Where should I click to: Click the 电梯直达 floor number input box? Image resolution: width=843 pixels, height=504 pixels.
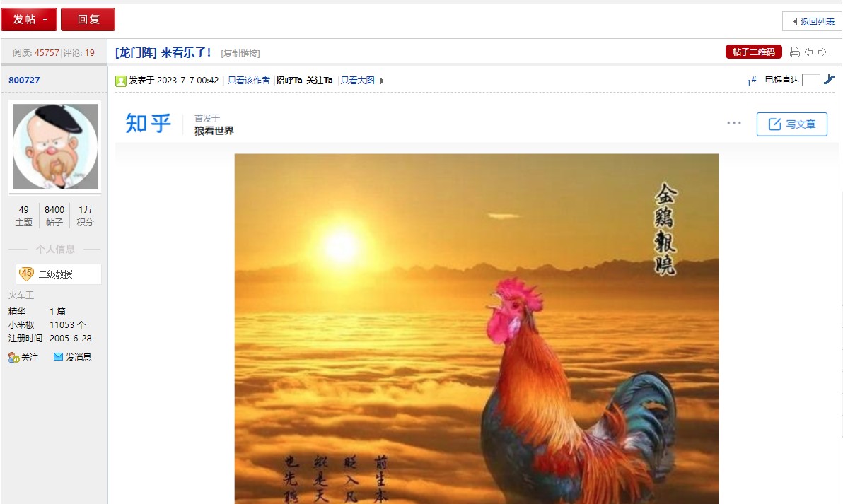[810, 80]
